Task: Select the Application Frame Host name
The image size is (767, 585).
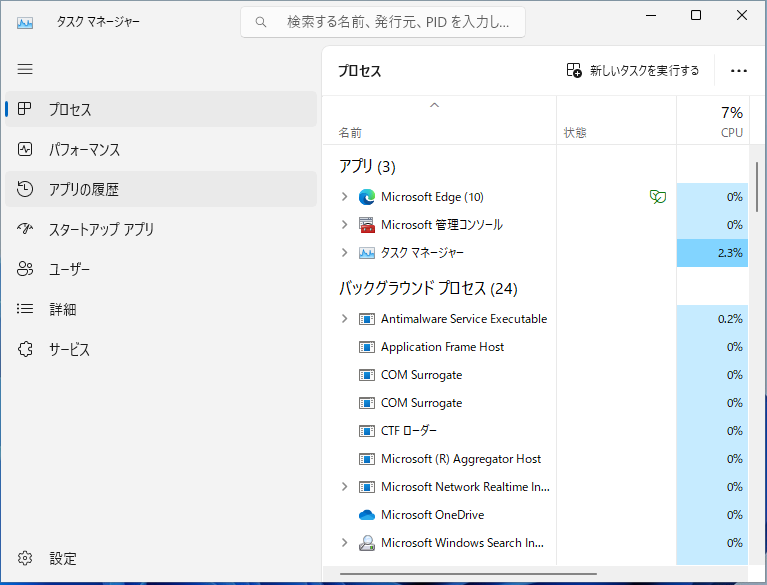Action: 442,347
